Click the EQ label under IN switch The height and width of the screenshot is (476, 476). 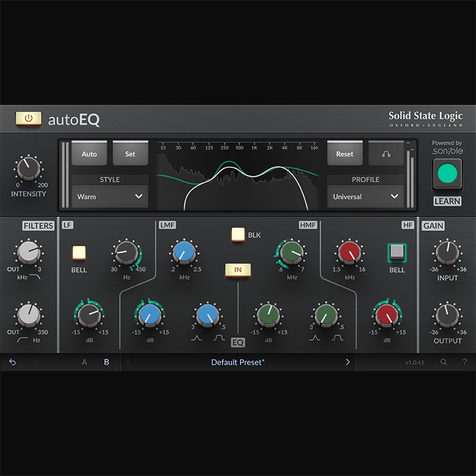click(237, 343)
